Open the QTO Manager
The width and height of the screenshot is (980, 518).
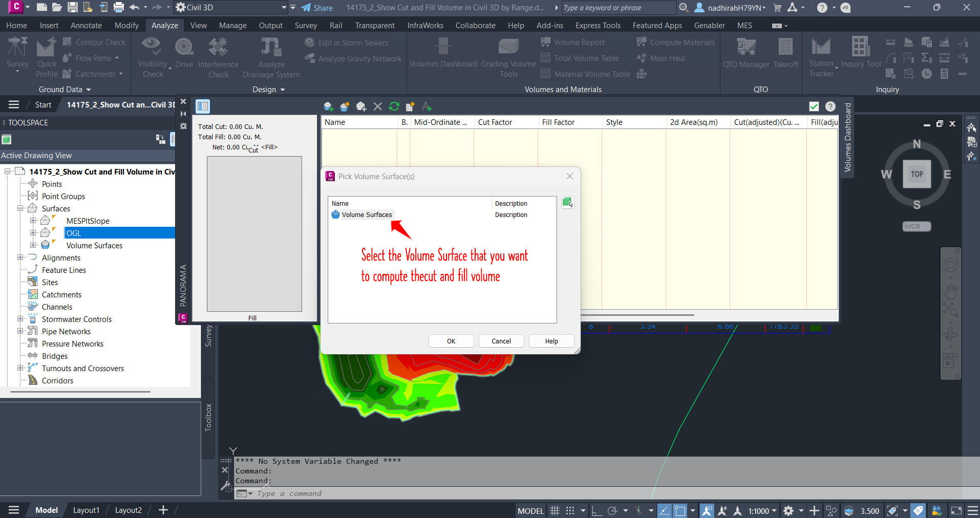click(x=745, y=54)
